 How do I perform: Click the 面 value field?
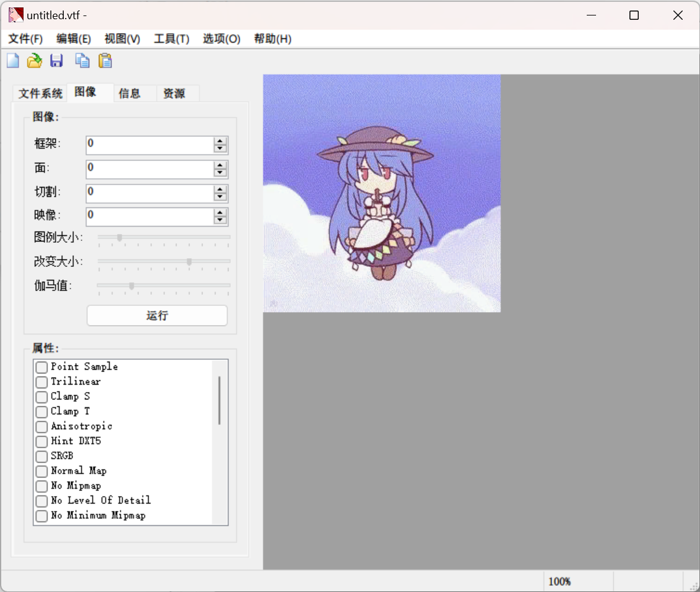pos(150,169)
